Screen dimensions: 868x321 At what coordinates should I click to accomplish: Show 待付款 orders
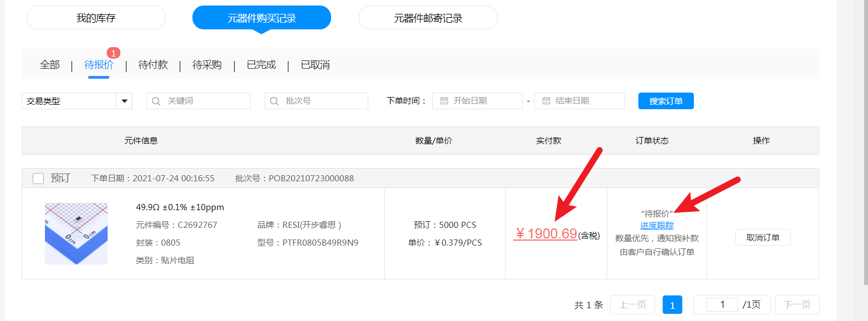(153, 65)
